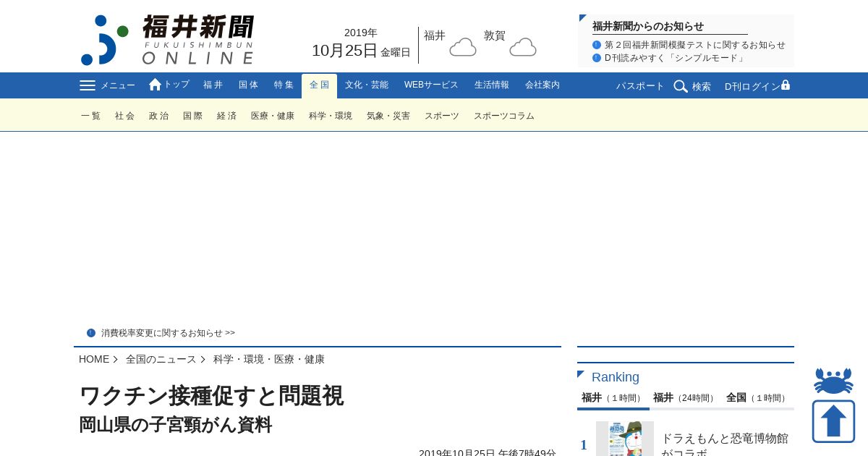
Task: Click info icon beside 第２回福井新聞模擬テスト notice
Action: 597,45
